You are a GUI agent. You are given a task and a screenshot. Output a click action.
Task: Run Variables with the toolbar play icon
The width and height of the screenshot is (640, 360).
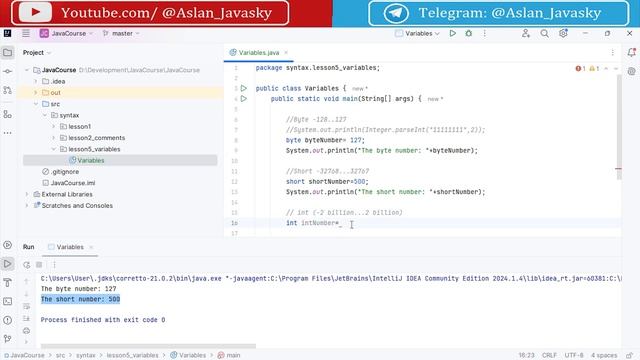coord(452,33)
